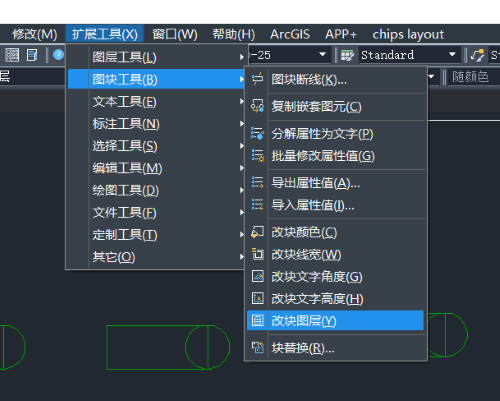Click the 改块文字角度(G) icon

tap(257, 276)
